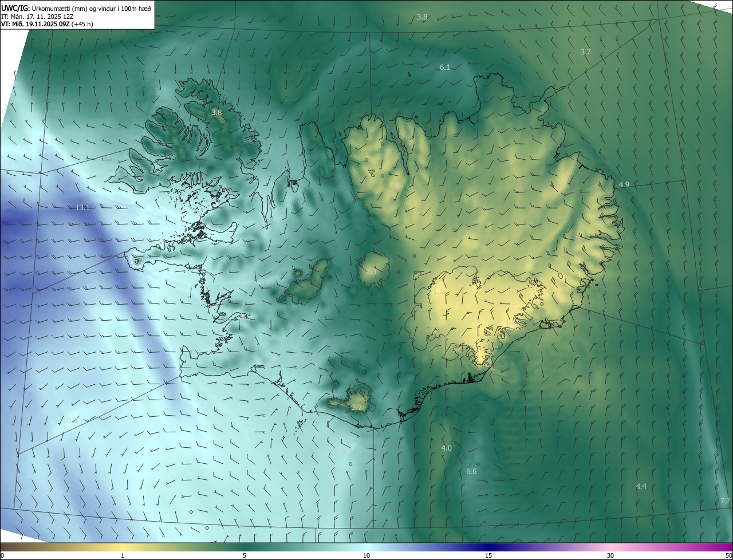Click the 4.9 value off the east coast

click(x=624, y=185)
